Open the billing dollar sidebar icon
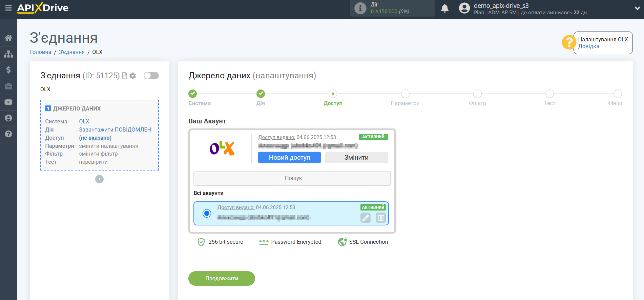Image resolution: width=644 pixels, height=300 pixels. tap(8, 70)
